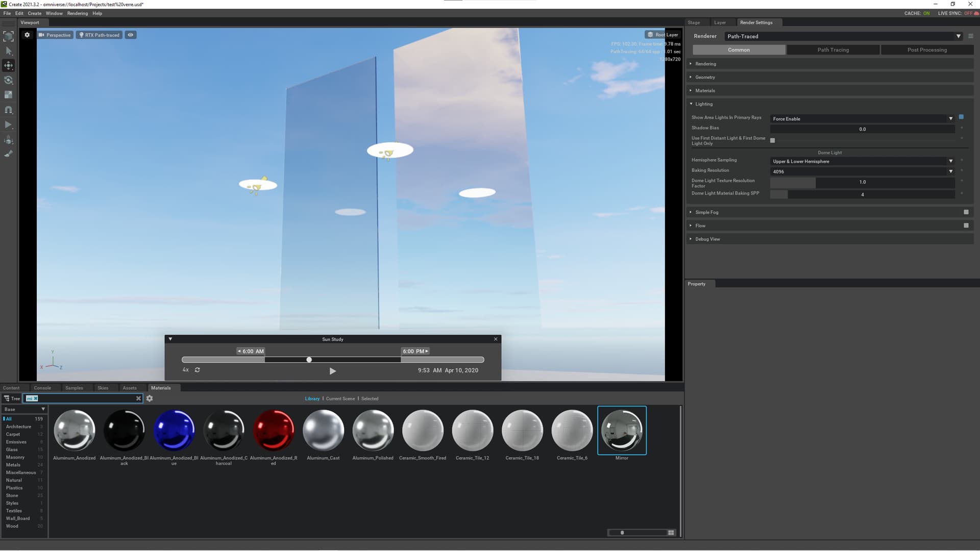Open viewport settings gear icon

tap(27, 35)
